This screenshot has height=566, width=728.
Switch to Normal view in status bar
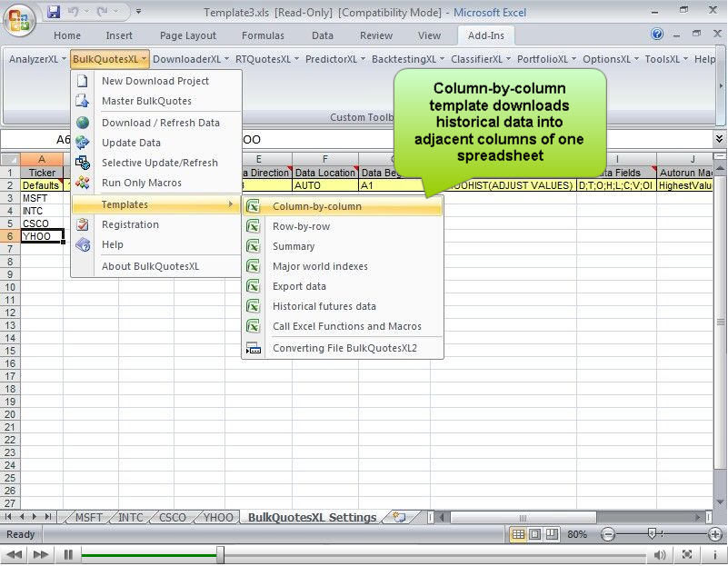pyautogui.click(x=518, y=534)
